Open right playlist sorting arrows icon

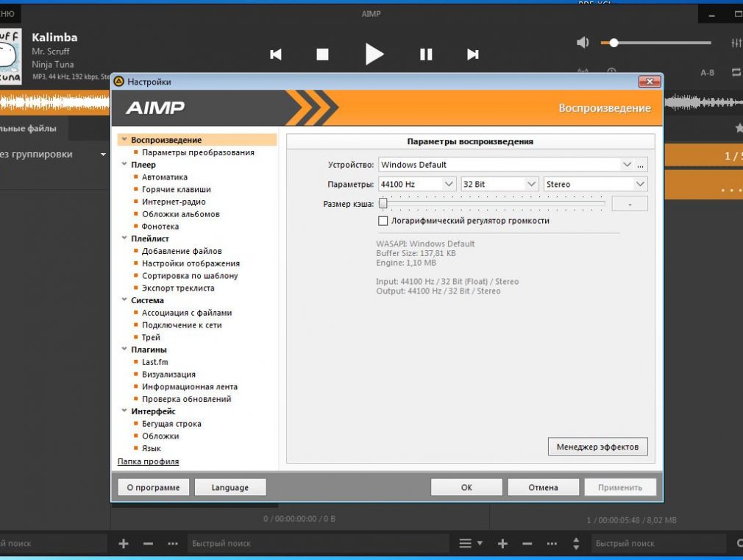(576, 543)
